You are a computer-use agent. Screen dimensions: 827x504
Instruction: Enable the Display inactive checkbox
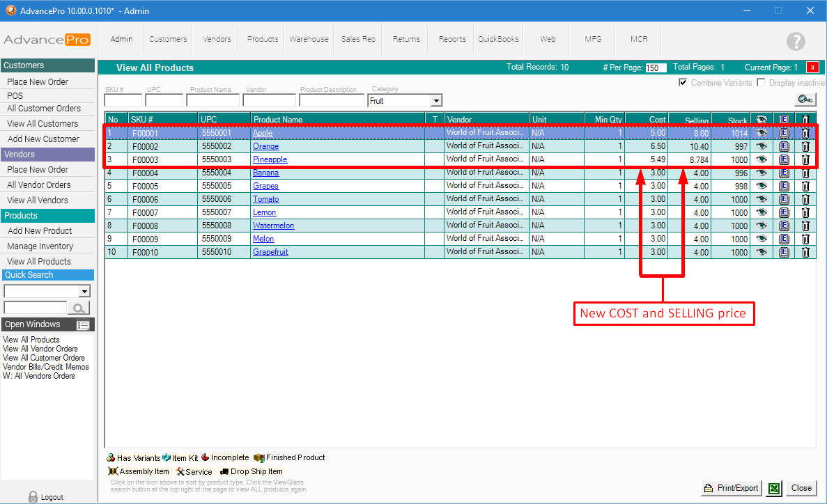coord(761,83)
